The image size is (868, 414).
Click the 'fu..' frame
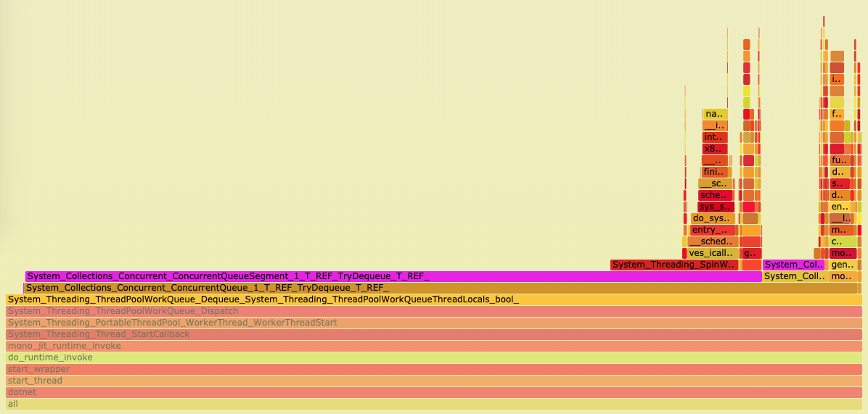click(840, 160)
